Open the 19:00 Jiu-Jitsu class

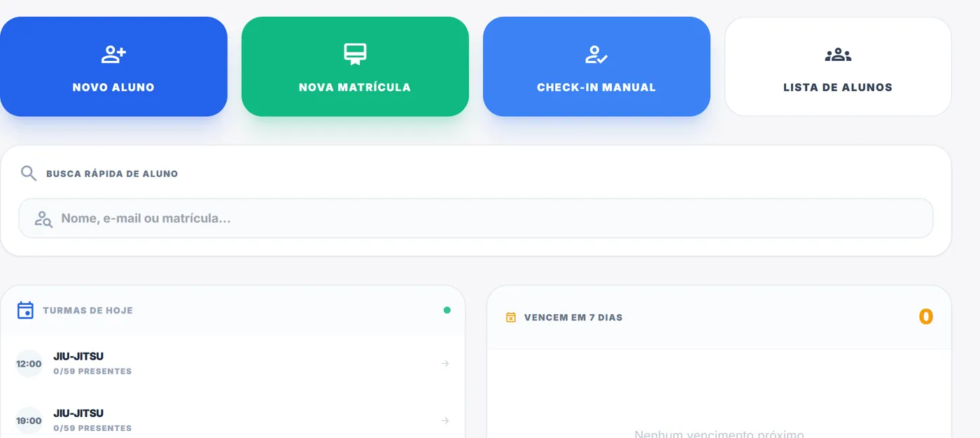coord(232,421)
